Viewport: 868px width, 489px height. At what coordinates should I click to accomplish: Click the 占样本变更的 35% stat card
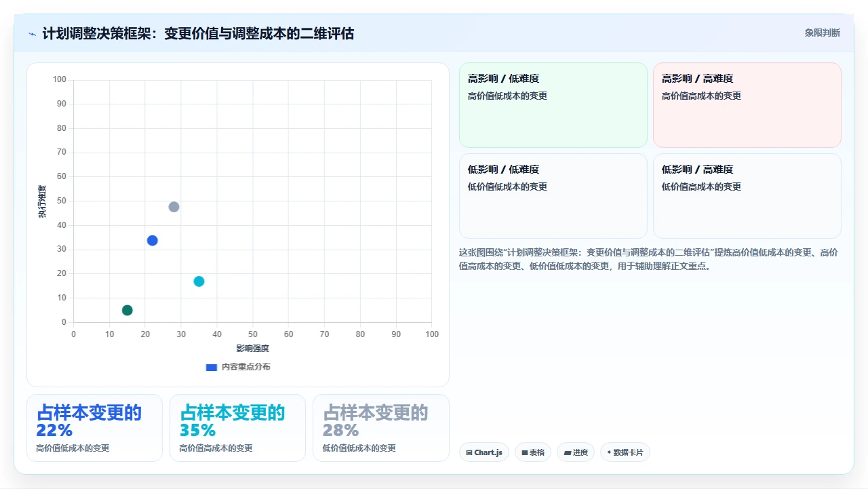[237, 428]
